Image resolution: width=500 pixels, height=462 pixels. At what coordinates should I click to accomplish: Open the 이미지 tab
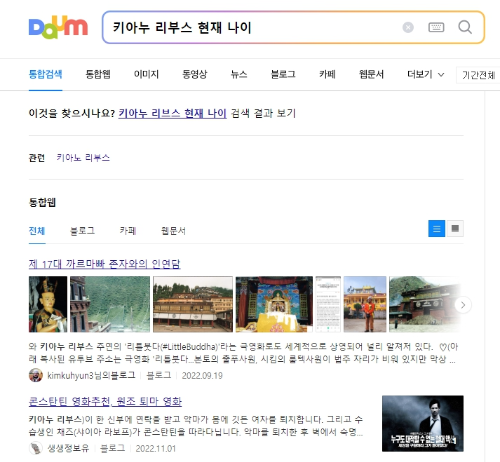pos(146,74)
